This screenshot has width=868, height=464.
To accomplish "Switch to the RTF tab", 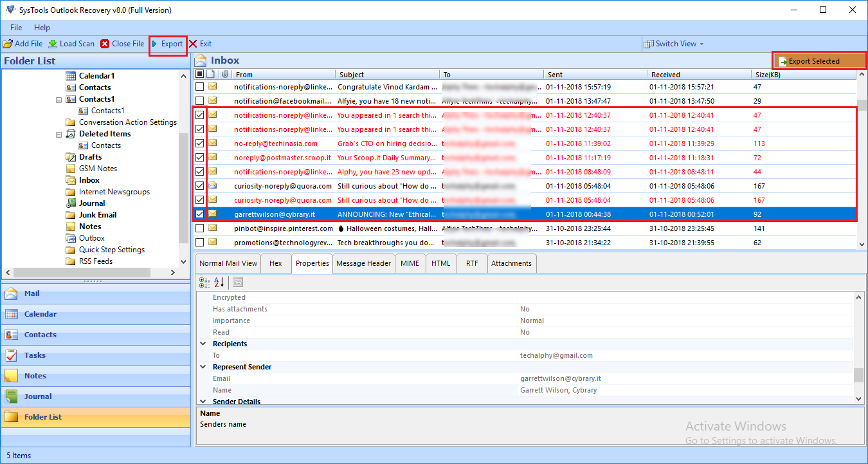I will click(x=472, y=263).
